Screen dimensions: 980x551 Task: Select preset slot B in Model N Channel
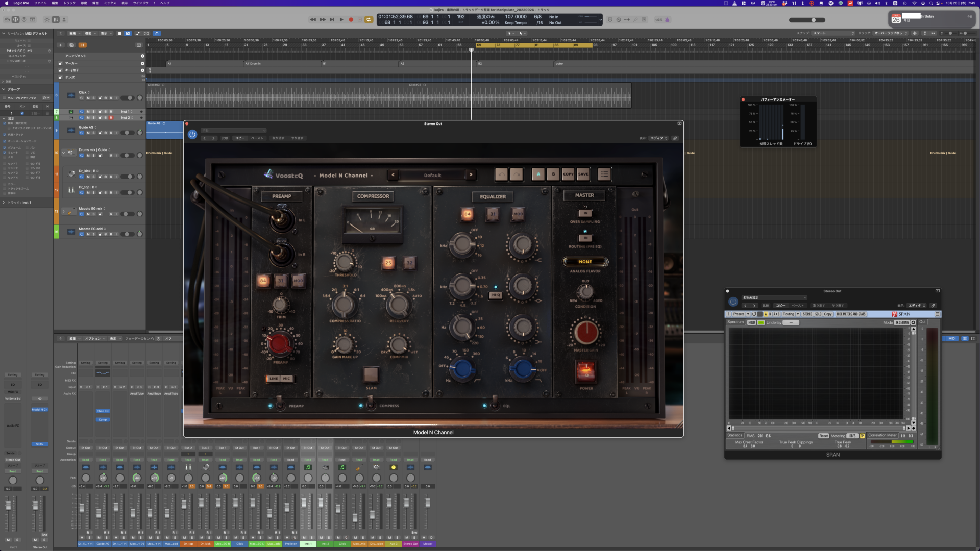(553, 174)
